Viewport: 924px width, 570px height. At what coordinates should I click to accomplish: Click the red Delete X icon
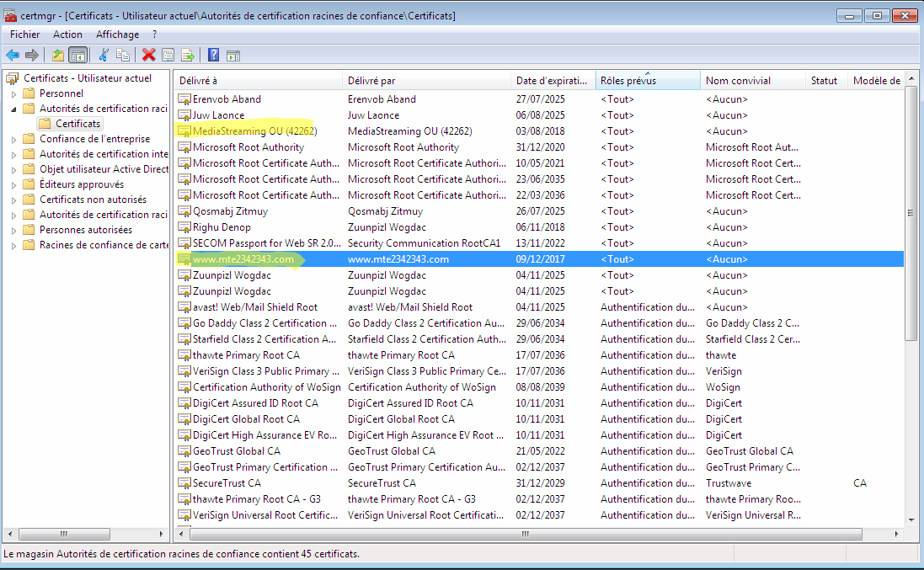(148, 56)
